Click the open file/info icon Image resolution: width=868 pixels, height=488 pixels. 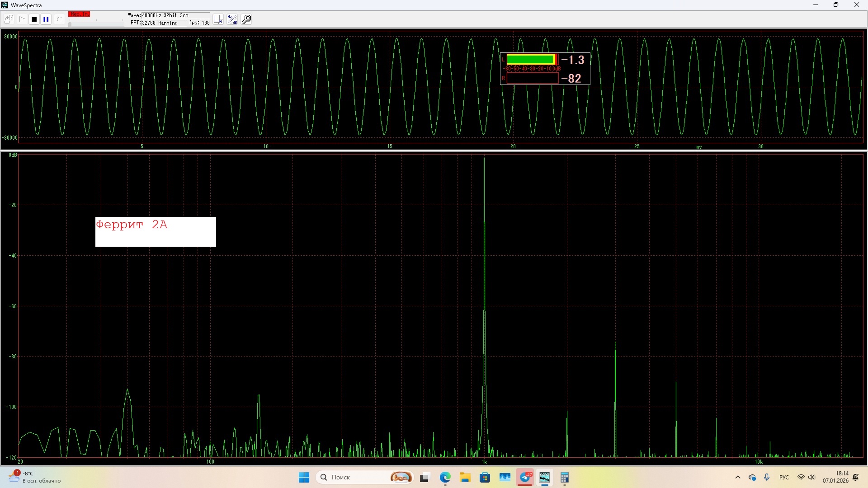pos(9,19)
